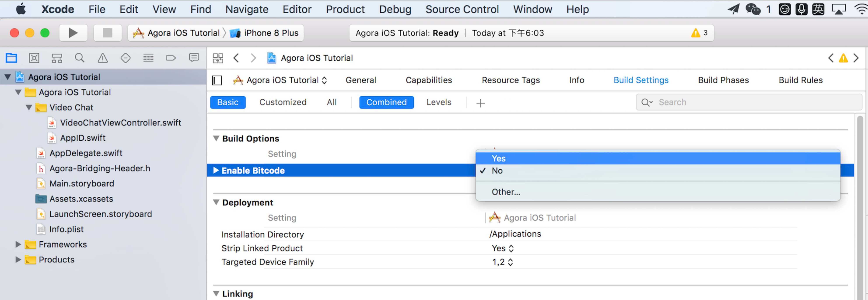This screenshot has height=300, width=868.
Task: Open the Debug navigator icon
Action: click(148, 58)
